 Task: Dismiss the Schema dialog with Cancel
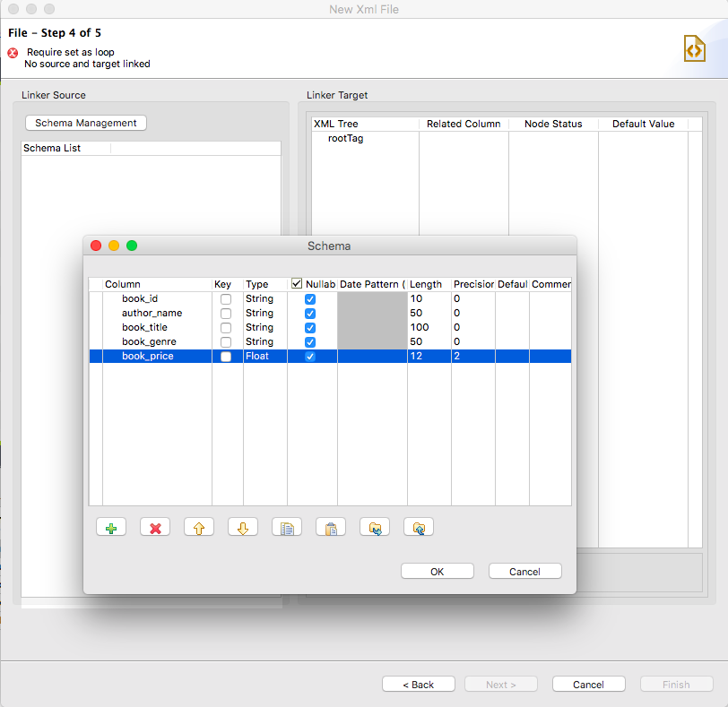524,571
